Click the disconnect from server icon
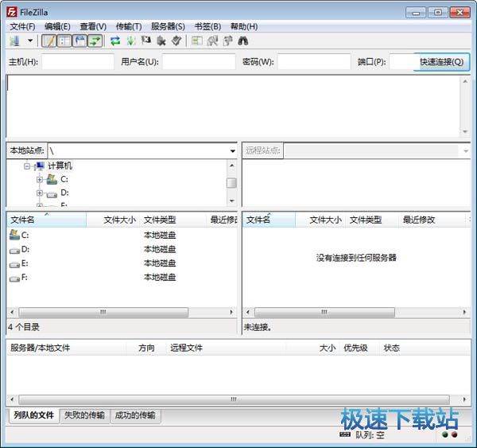The width and height of the screenshot is (477, 448). click(161, 41)
